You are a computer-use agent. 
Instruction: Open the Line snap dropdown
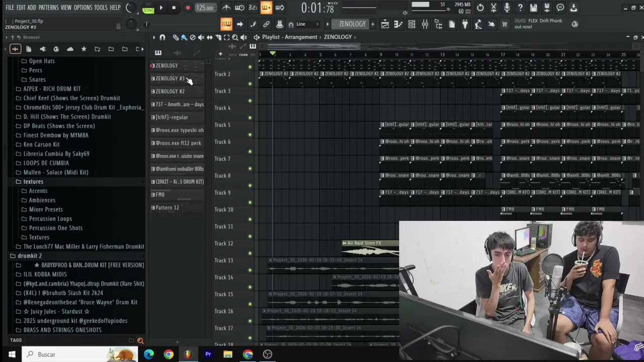[x=307, y=24]
